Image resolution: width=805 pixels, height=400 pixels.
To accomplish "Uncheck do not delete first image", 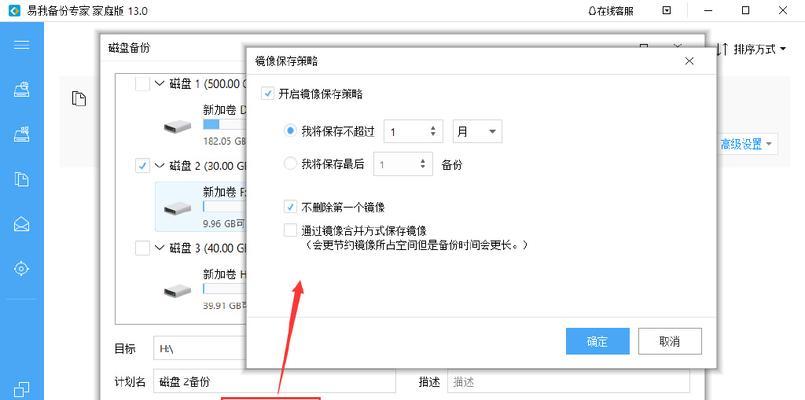I will pos(290,207).
